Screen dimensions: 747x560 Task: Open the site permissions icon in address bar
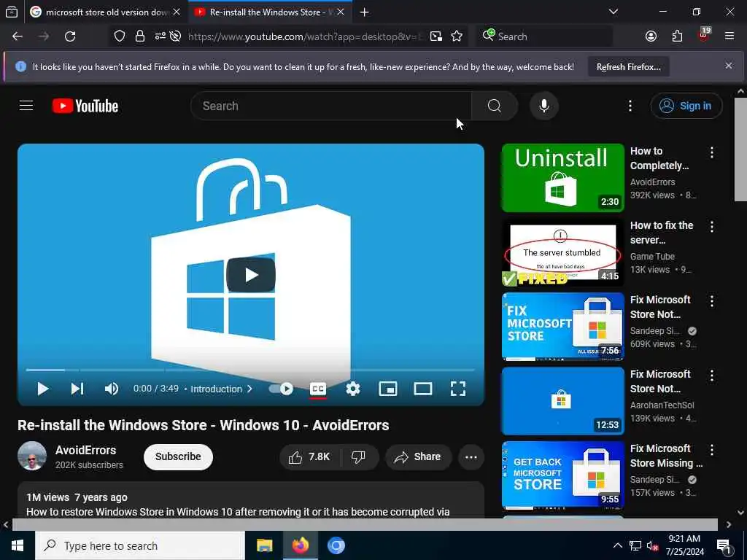click(160, 36)
